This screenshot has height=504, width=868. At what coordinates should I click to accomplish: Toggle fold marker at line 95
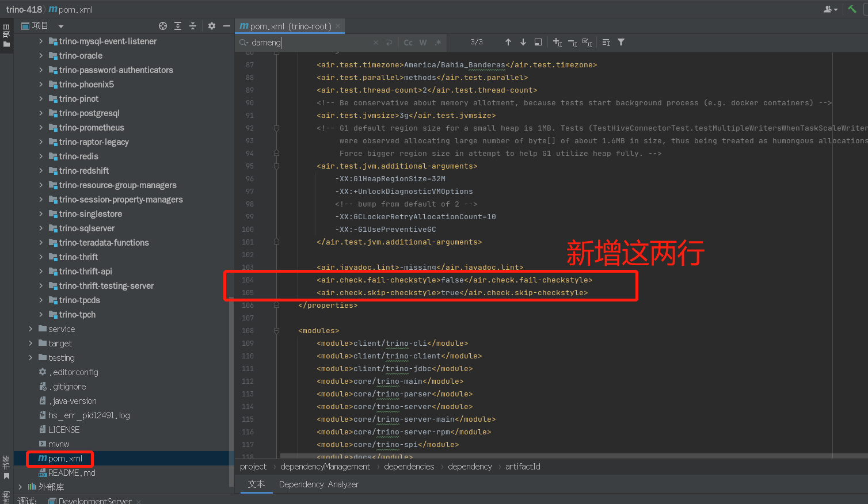[x=276, y=166]
